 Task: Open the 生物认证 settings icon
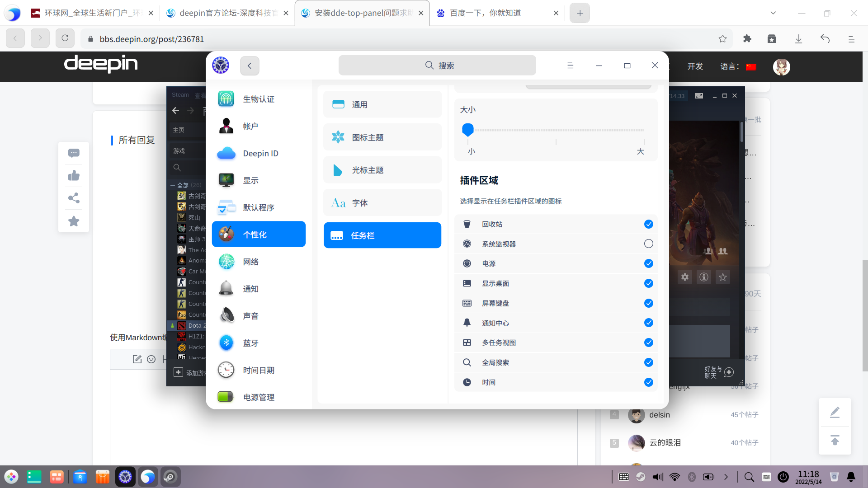[226, 99]
